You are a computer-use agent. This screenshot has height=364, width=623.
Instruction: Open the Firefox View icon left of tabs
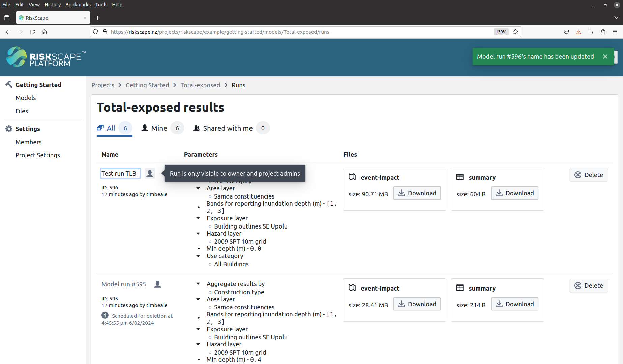click(x=7, y=18)
